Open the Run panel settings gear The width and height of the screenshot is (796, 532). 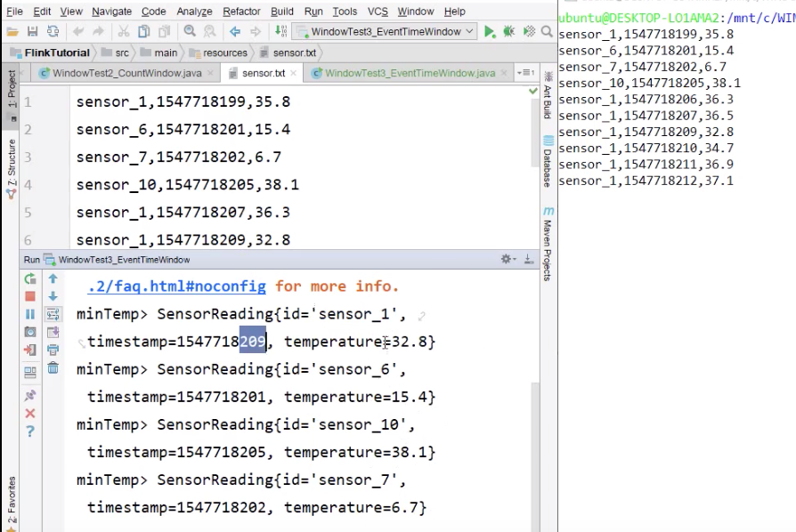click(508, 259)
